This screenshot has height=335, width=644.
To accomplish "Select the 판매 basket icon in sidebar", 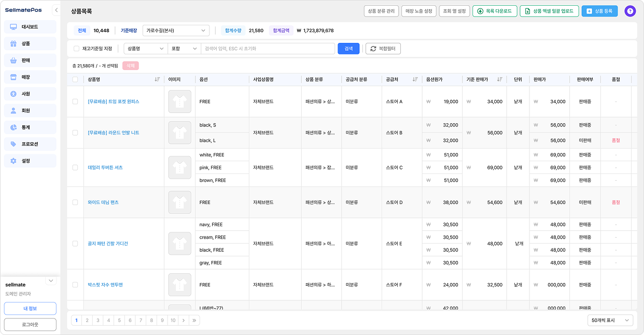I will point(13,61).
